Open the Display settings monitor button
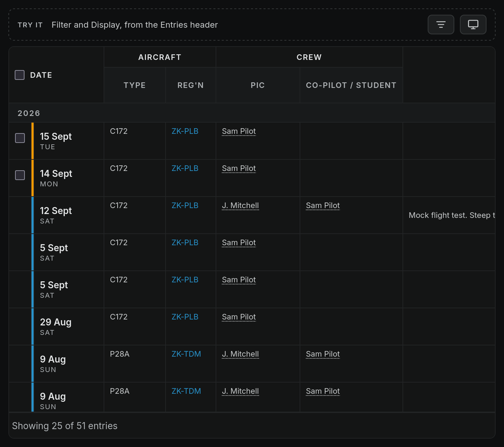This screenshot has width=504, height=447. [x=473, y=25]
